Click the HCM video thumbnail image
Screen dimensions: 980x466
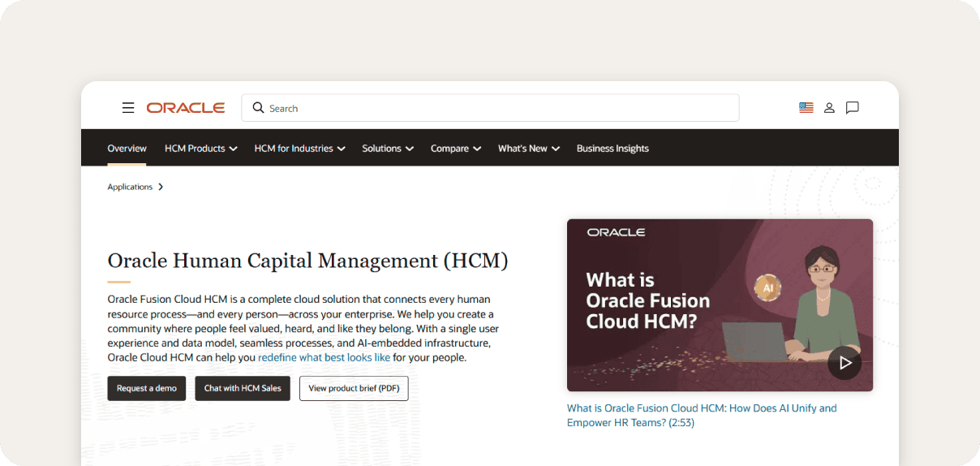pos(720,305)
